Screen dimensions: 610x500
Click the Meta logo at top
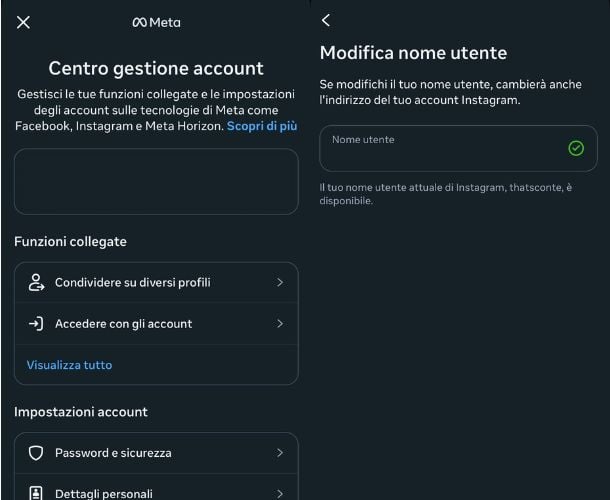(x=156, y=22)
